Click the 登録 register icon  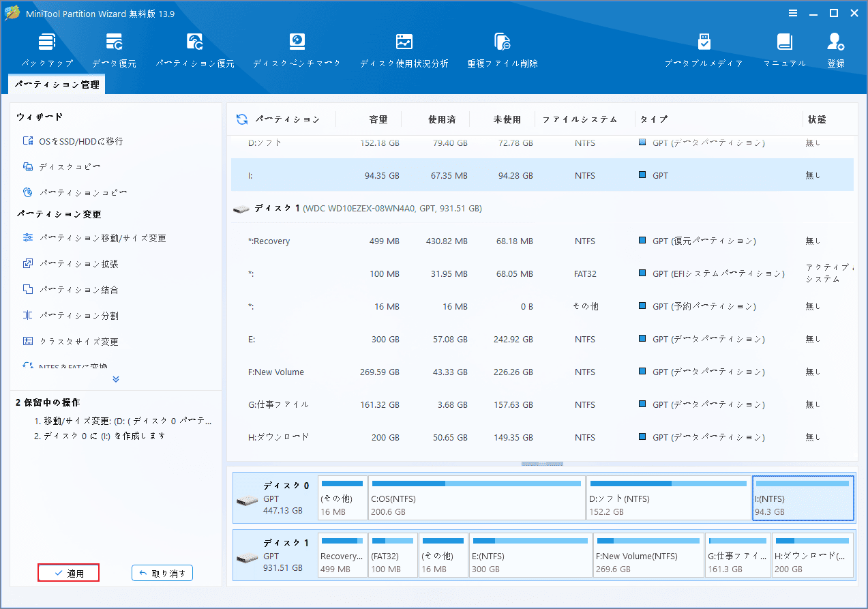pyautogui.click(x=836, y=50)
